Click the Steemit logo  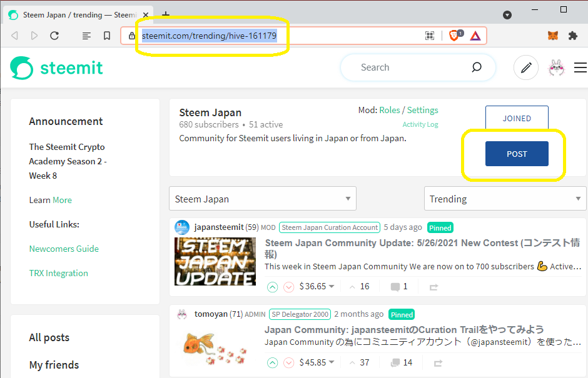[x=56, y=68]
